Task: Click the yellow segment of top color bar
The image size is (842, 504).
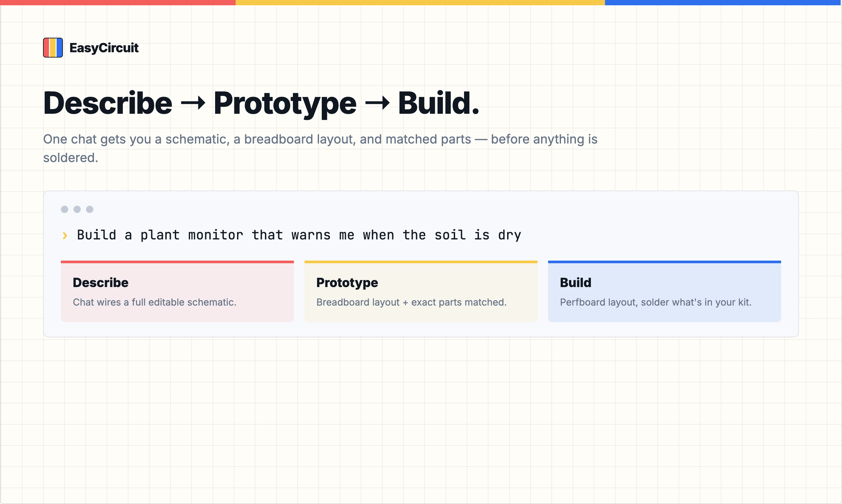Action: (x=420, y=2)
